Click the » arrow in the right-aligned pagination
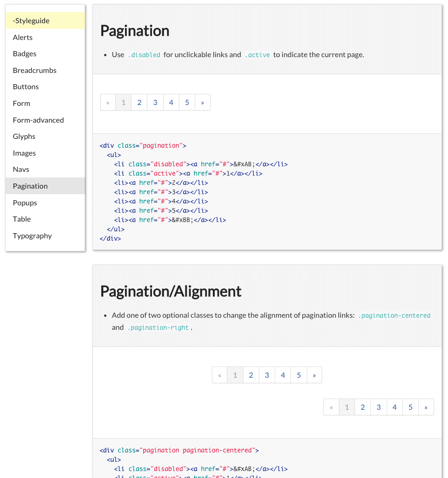Viewport: 448px width, 478px height. tap(426, 407)
